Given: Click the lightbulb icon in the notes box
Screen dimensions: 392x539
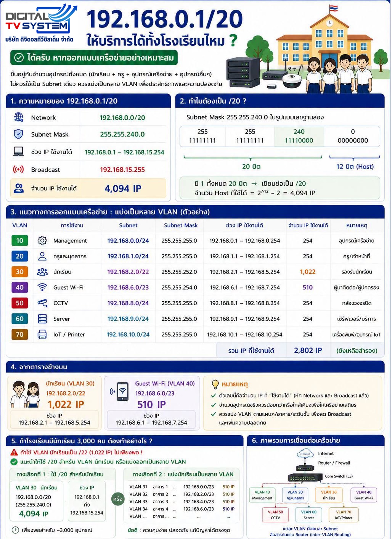Looking at the screenshot, I should click(x=215, y=384).
